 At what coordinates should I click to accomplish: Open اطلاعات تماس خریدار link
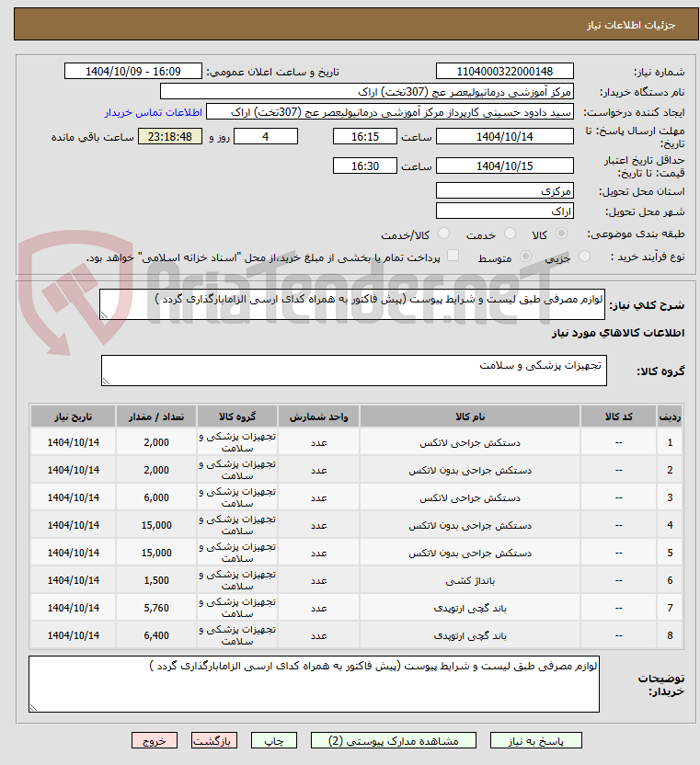[x=154, y=113]
